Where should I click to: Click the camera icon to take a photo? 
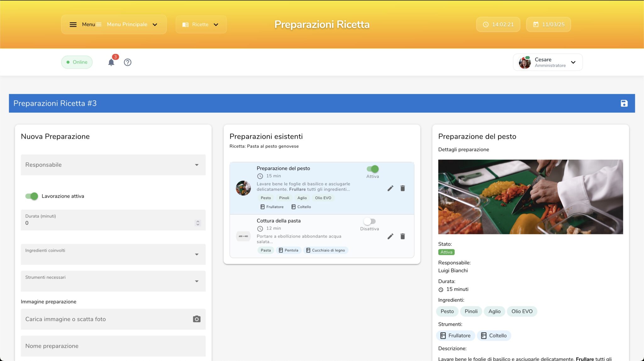coord(196,319)
